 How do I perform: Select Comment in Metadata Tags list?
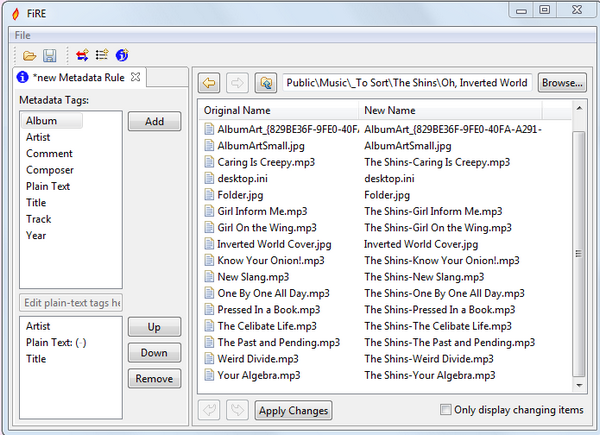pos(49,153)
